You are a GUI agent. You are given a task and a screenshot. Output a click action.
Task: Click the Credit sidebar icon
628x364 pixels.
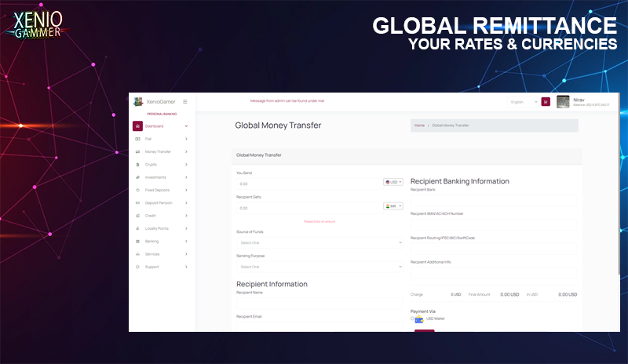137,216
